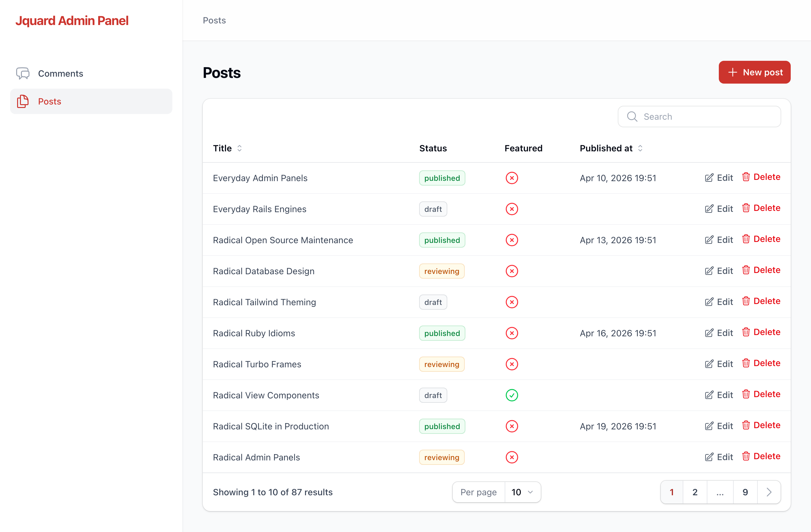
Task: Edit the Radical Turbo Frames post
Action: 719,364
